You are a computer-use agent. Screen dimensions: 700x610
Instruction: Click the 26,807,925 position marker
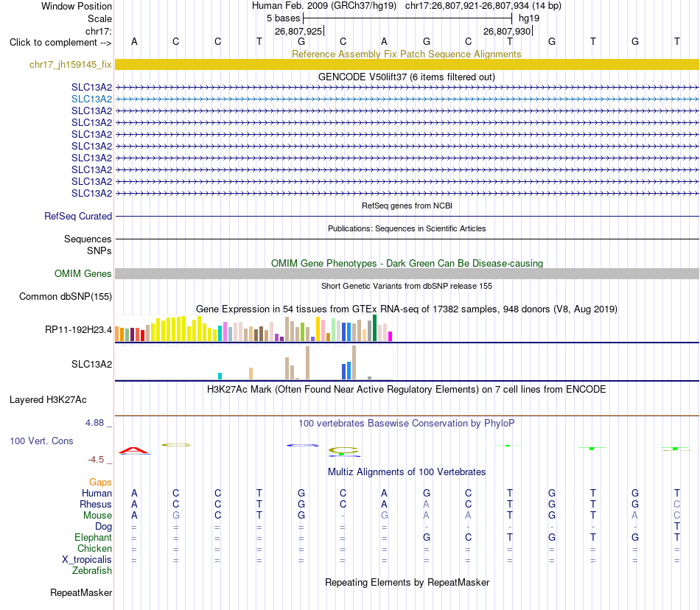[x=298, y=31]
